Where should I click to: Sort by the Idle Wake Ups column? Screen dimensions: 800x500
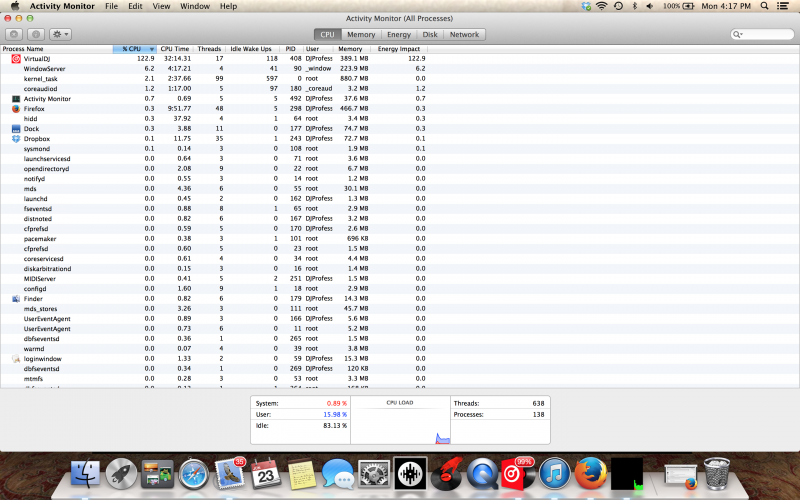251,49
